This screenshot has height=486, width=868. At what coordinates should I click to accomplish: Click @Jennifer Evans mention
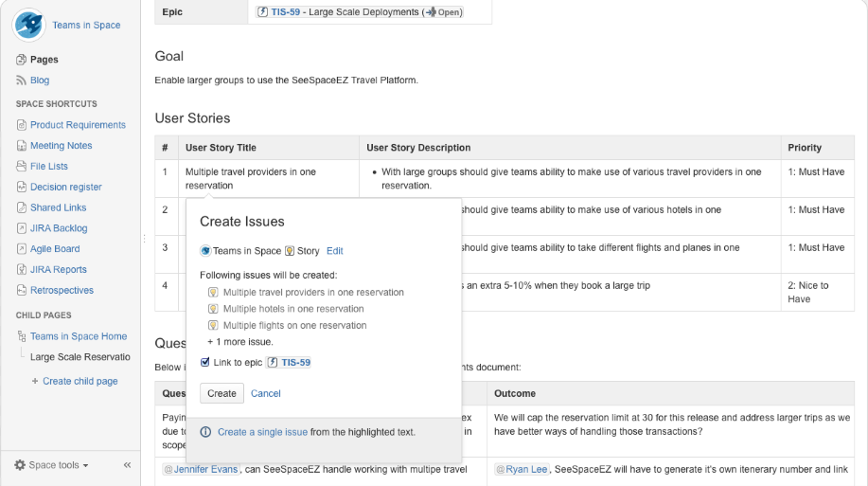[201, 469]
